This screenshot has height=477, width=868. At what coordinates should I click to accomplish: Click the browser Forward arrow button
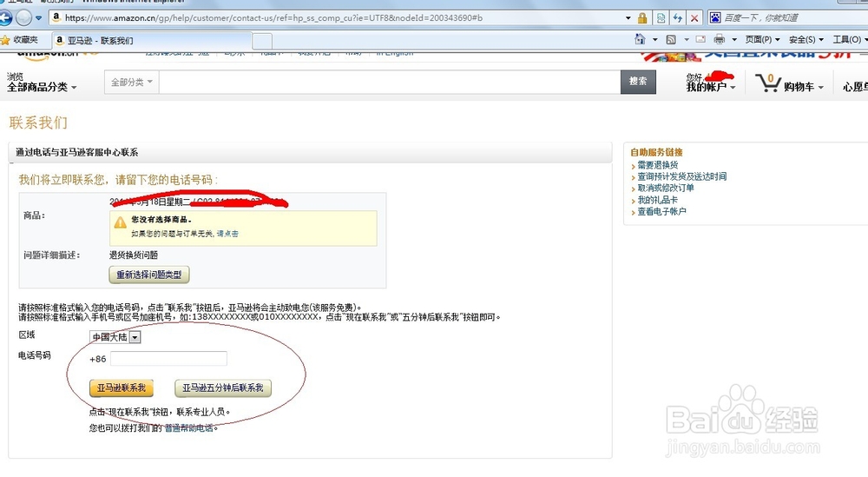(23, 17)
